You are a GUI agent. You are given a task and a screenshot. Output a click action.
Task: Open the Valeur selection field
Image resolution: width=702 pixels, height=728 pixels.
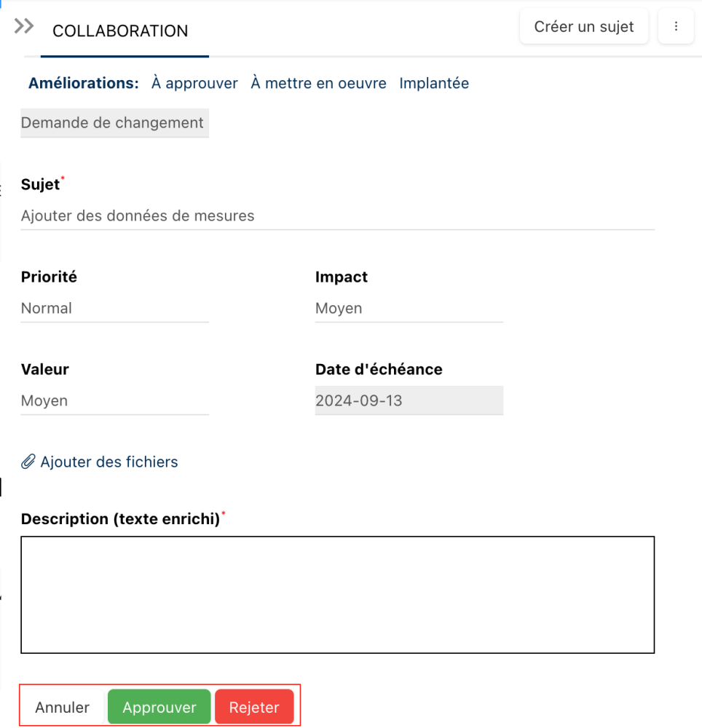pos(114,401)
